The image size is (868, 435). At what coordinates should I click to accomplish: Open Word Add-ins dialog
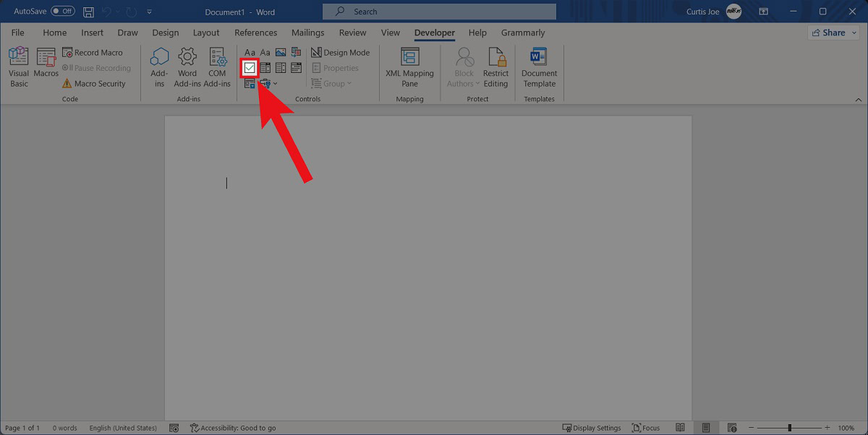187,68
